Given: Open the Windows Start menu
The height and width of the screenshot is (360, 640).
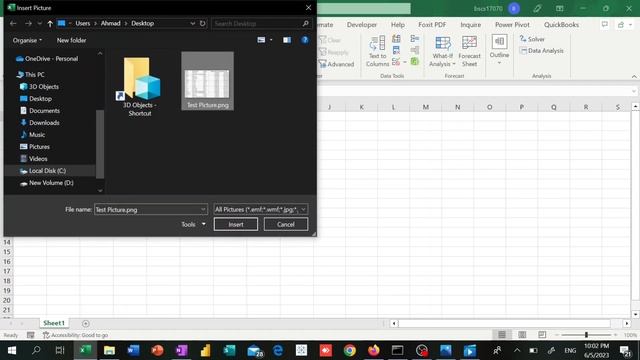Looking at the screenshot, I should click(x=12, y=350).
